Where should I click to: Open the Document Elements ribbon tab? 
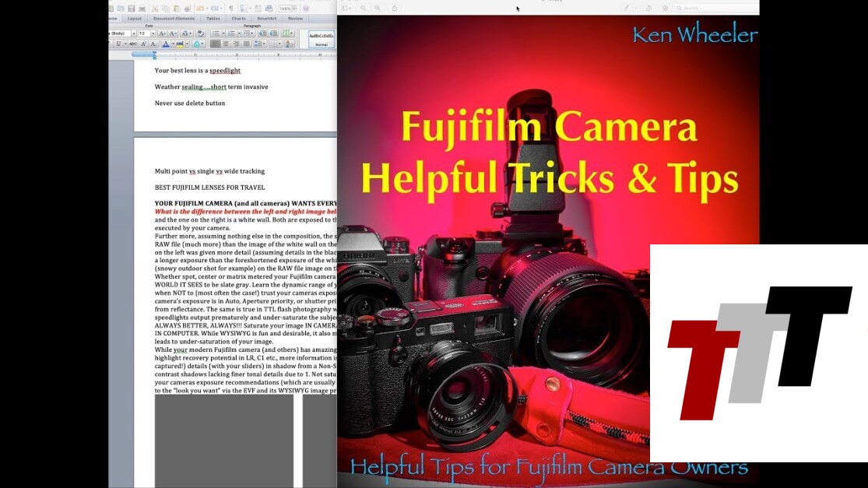tap(174, 18)
